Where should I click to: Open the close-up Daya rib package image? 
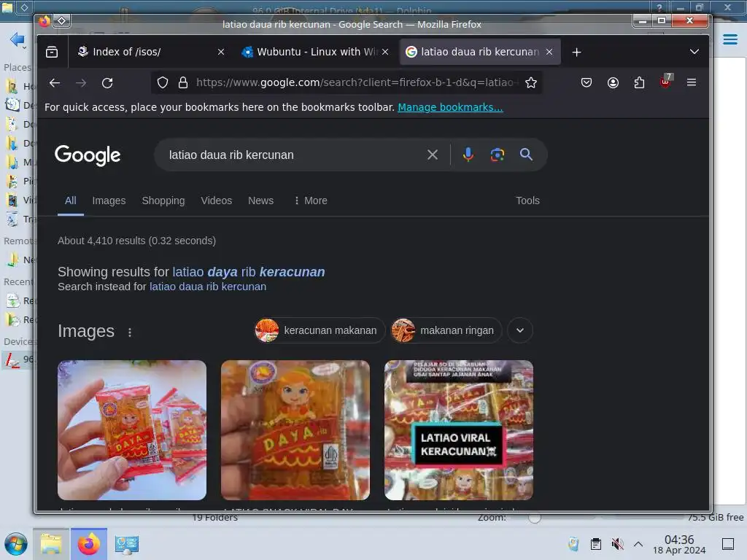click(295, 430)
